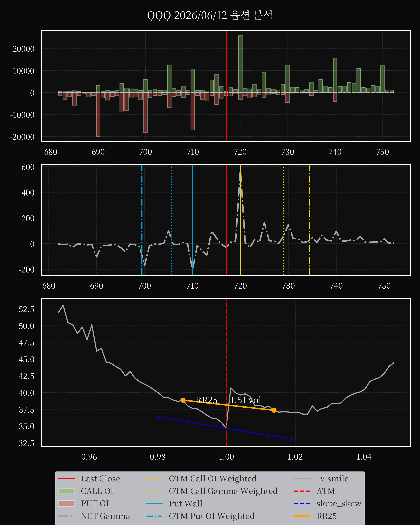The image size is (420, 525).
Task: Click the 32.5 y-axis label, IV chart
Action: tap(27, 443)
